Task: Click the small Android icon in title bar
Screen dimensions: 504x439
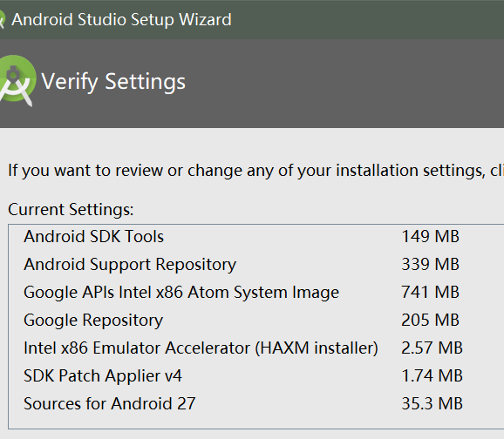Action: pyautogui.click(x=2, y=19)
